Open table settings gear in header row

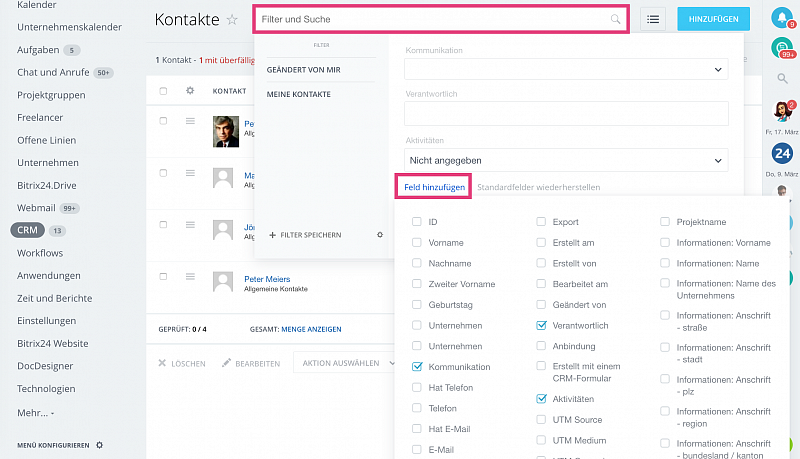[x=190, y=91]
